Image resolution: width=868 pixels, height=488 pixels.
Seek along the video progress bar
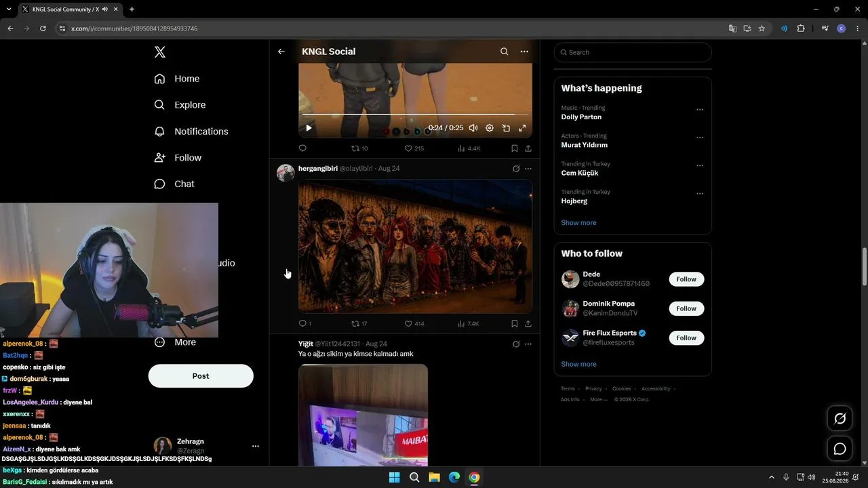415,115
